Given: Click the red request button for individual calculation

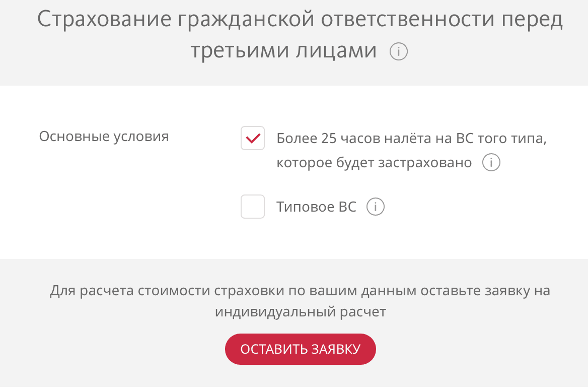Looking at the screenshot, I should [300, 349].
